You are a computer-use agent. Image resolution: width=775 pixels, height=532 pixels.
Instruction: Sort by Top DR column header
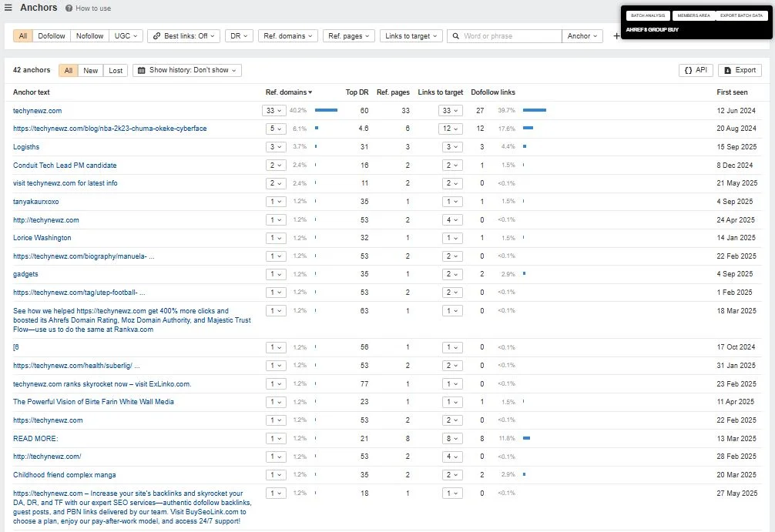click(357, 92)
